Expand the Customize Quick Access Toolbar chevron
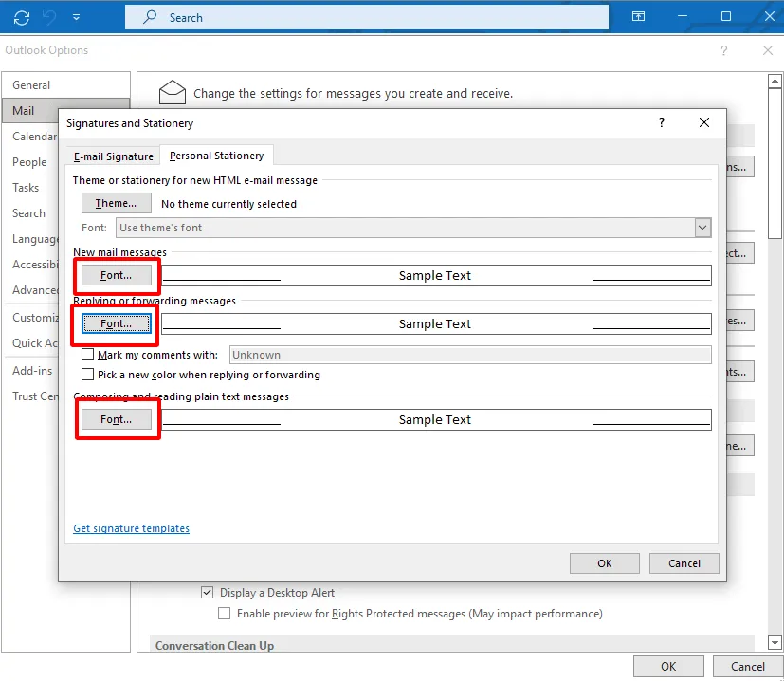Viewport: 784px width, 681px height. point(76,16)
